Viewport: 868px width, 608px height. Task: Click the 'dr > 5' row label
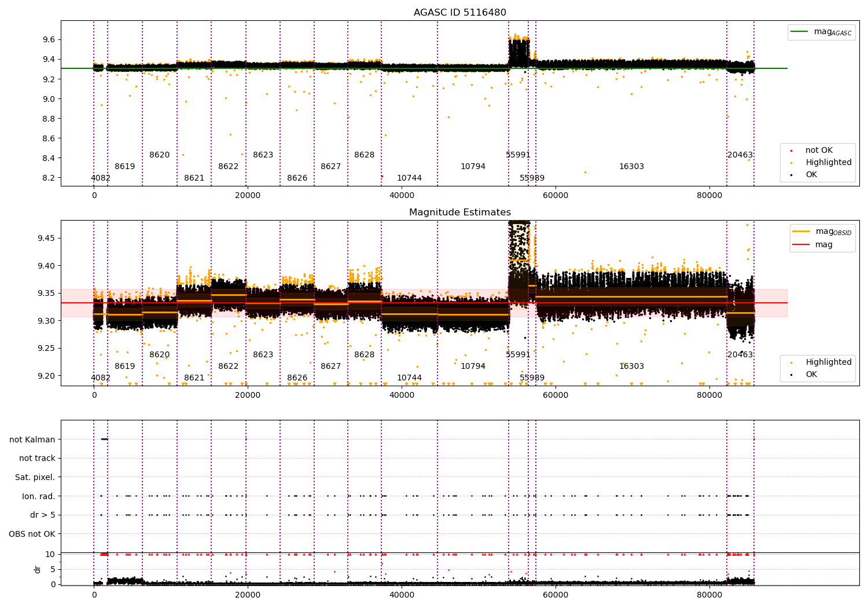43,515
